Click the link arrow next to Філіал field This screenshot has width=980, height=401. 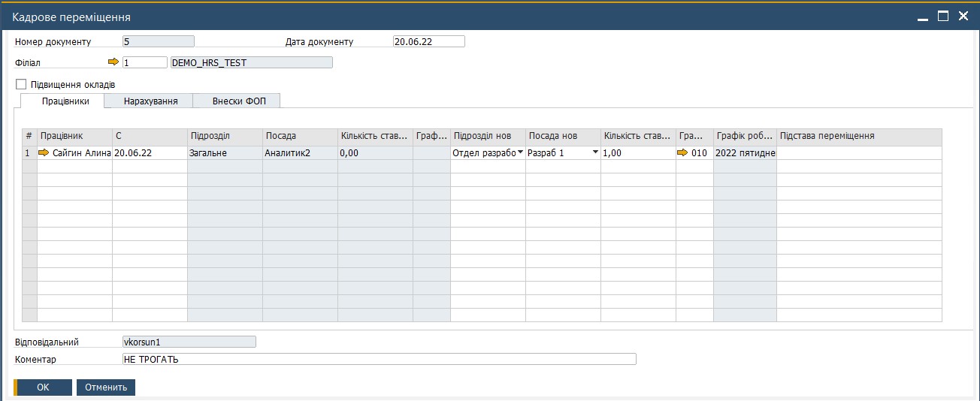coord(113,63)
